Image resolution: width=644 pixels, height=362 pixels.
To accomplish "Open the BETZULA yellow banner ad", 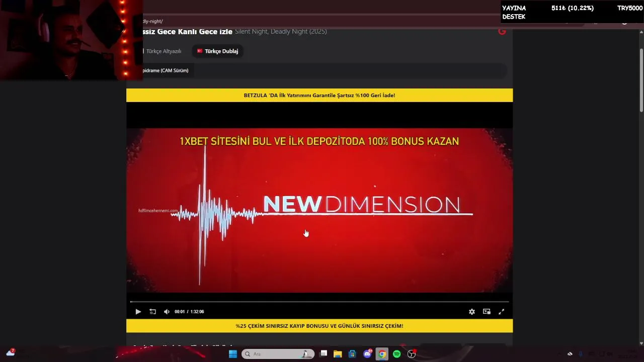I will (x=319, y=95).
